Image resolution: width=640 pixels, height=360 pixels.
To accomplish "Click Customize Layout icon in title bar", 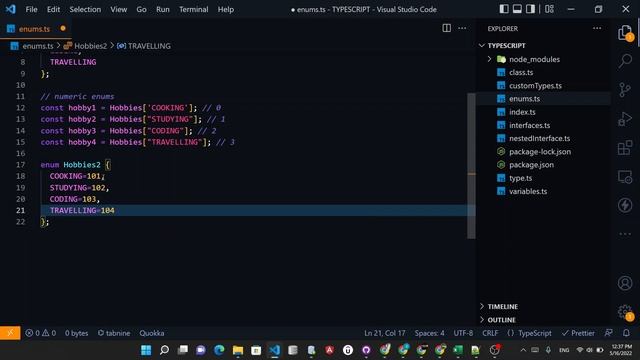I will [x=549, y=9].
